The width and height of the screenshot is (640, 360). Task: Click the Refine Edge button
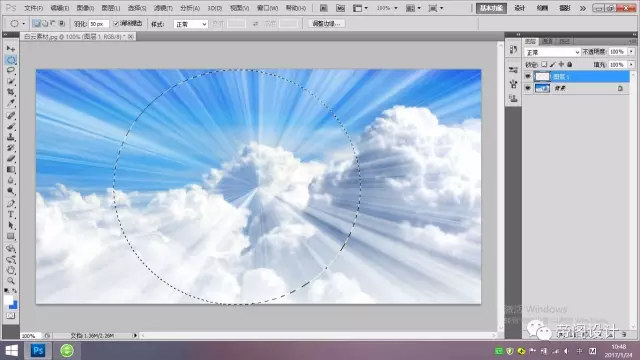tap(326, 24)
